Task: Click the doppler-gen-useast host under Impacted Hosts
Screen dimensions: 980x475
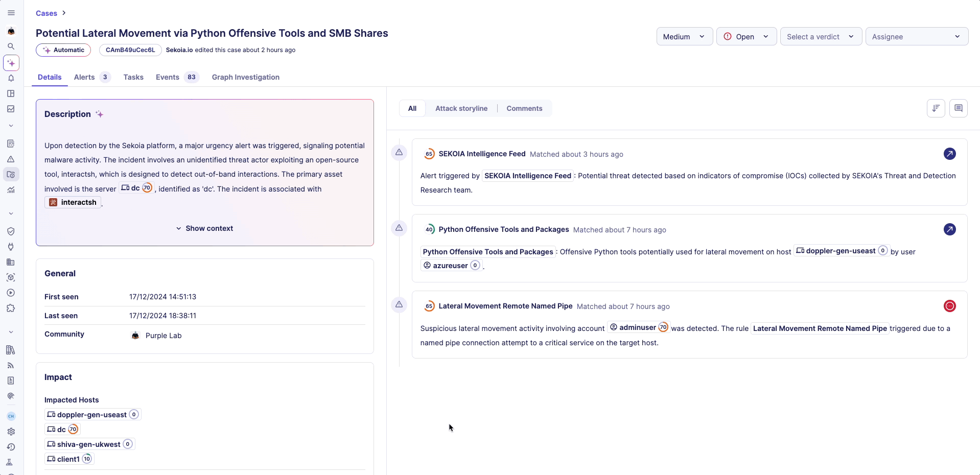Action: pyautogui.click(x=92, y=415)
